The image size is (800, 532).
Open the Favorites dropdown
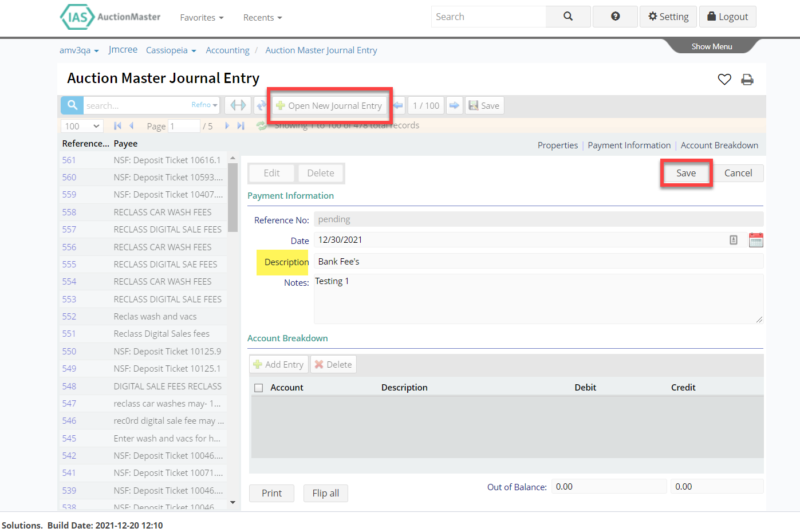coord(202,18)
